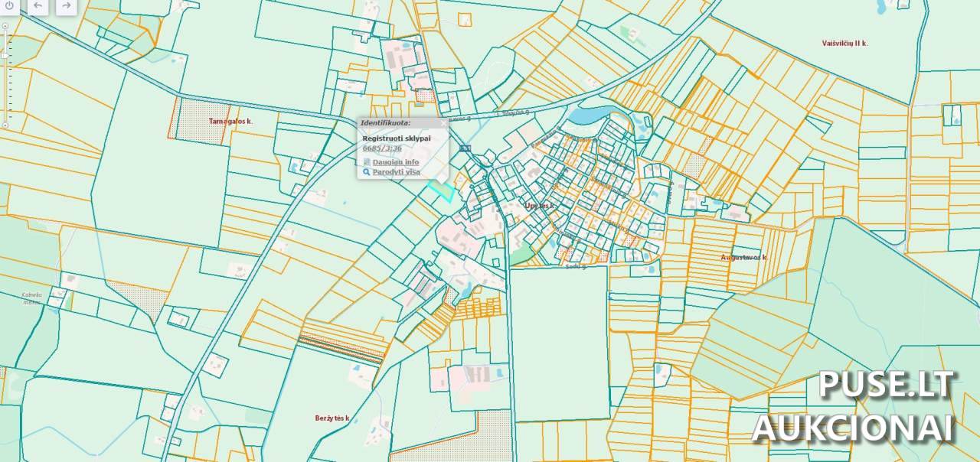Viewport: 980px width, 462px height.
Task: Click the Tamagalos k. village label
Action: [230, 122]
